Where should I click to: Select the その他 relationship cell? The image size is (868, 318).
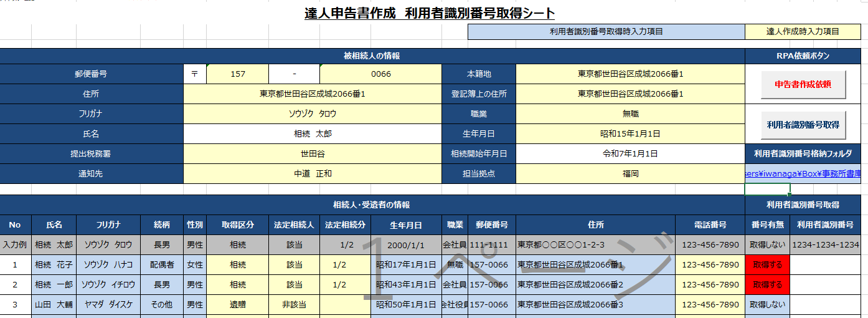[x=162, y=305]
